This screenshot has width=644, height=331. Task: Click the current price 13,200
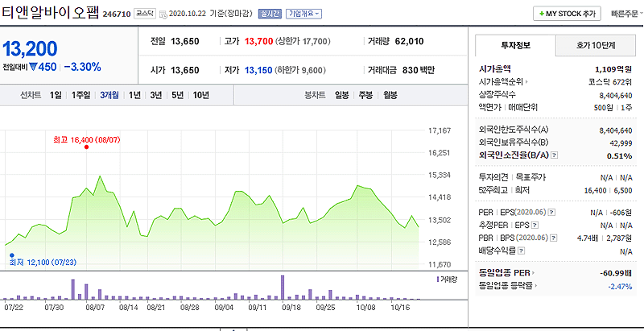(30, 49)
